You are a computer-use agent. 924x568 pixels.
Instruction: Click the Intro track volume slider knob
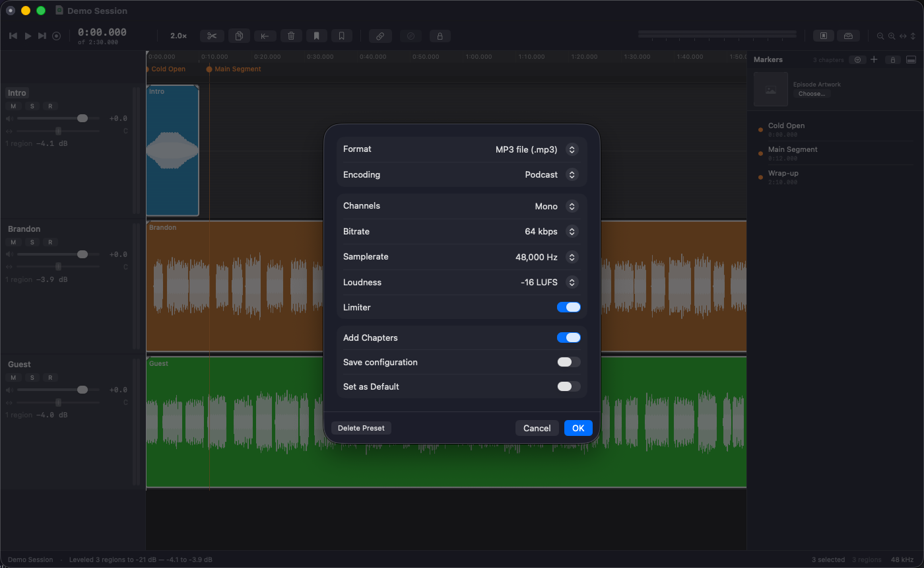point(82,118)
